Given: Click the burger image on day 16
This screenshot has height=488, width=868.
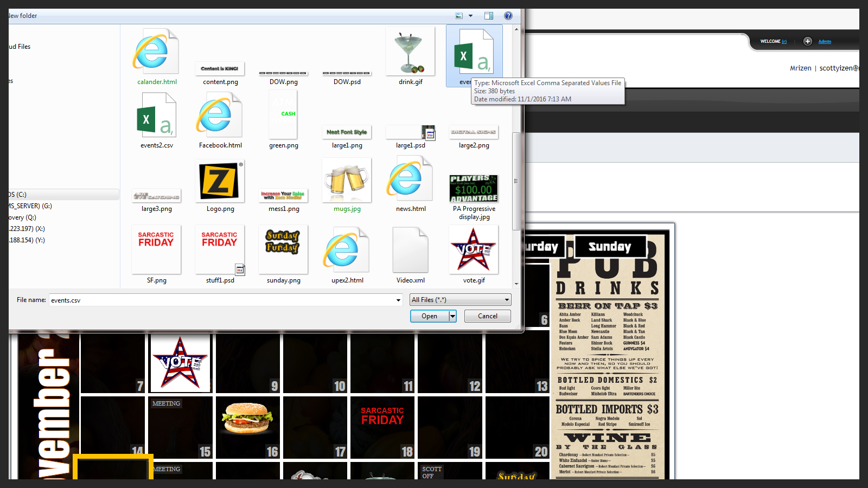Looking at the screenshot, I should [247, 418].
